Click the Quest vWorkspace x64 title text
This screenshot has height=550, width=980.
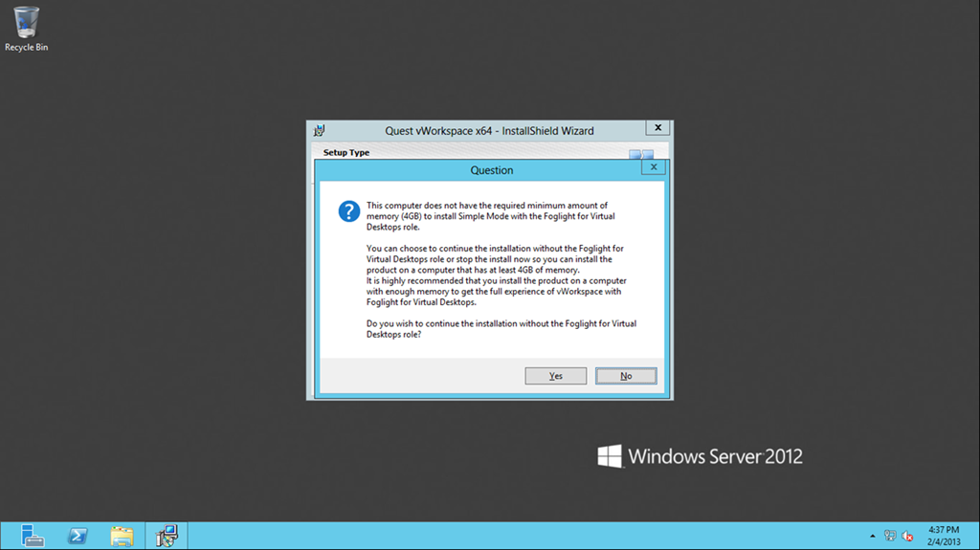pos(489,131)
